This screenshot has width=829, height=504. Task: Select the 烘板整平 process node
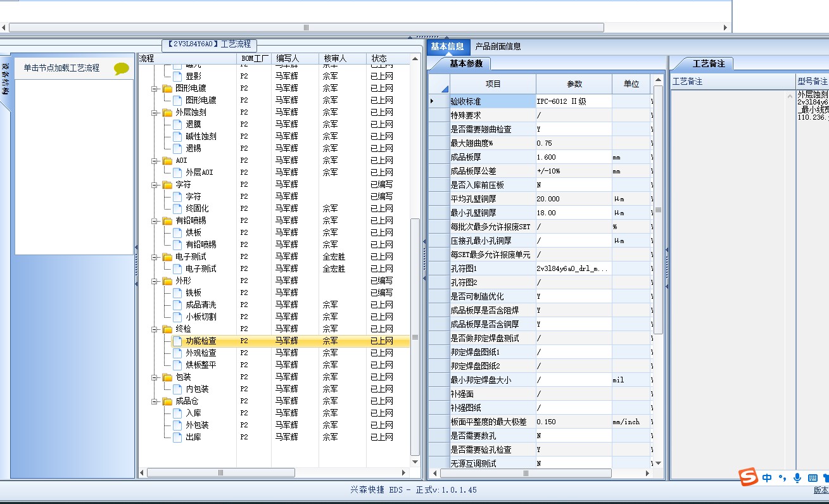[201, 365]
